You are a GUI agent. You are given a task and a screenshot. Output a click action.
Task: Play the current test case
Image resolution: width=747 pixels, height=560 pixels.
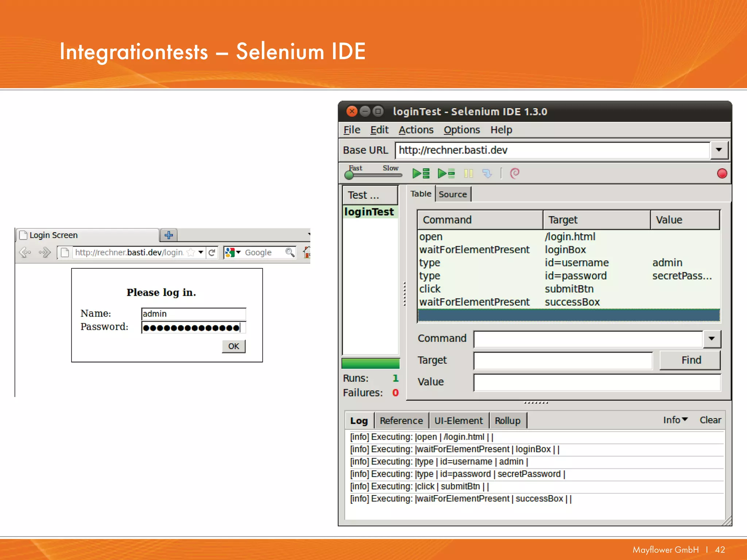point(446,173)
